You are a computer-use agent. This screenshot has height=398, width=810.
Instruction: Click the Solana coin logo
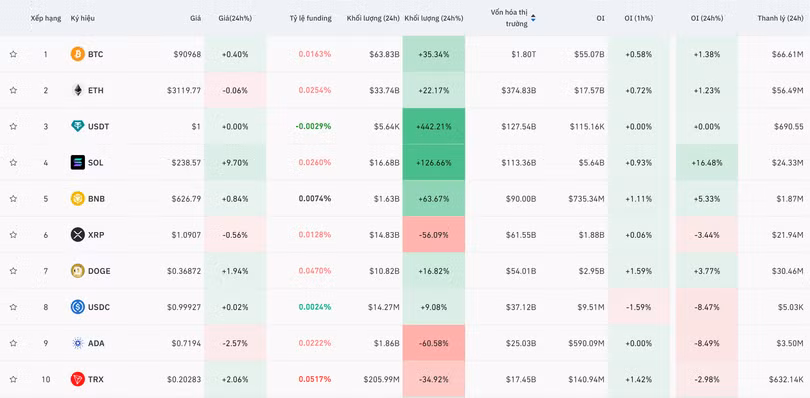pos(77,162)
